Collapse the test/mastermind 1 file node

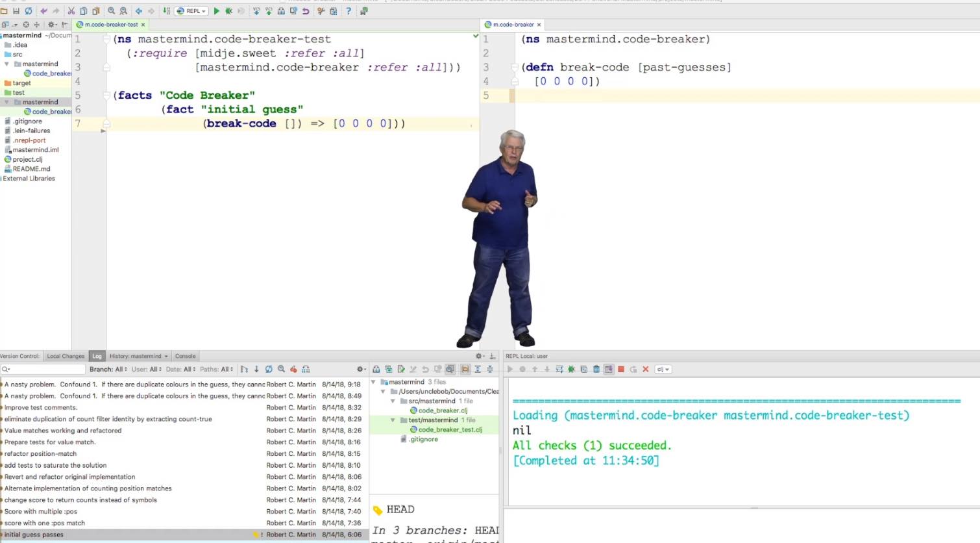pyautogui.click(x=393, y=420)
